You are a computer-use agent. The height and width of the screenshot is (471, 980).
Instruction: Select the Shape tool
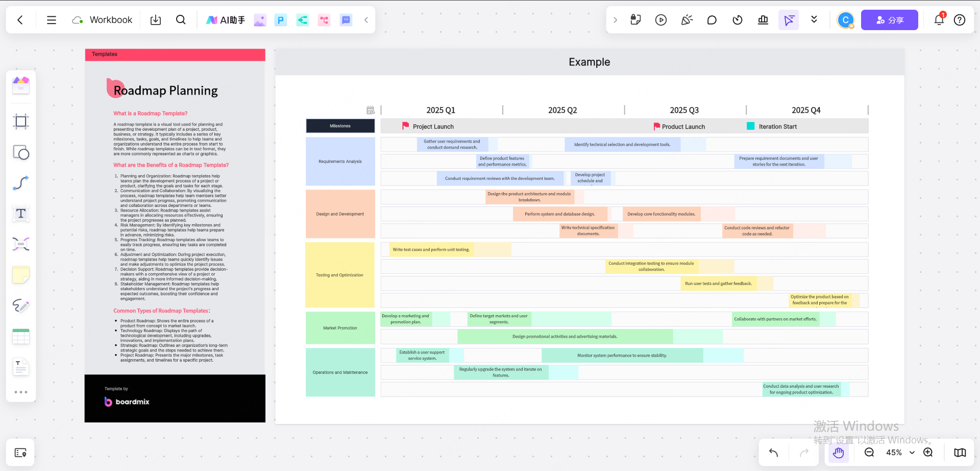[21, 153]
